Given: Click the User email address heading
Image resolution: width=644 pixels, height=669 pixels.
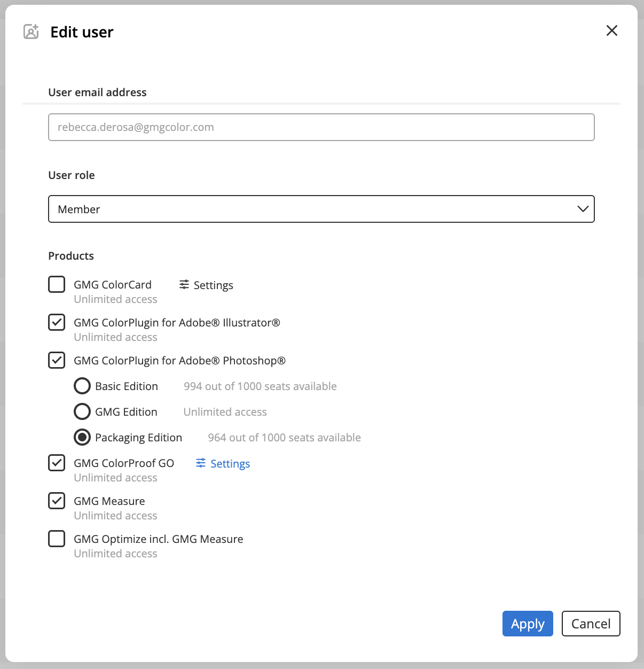Looking at the screenshot, I should pyautogui.click(x=97, y=92).
